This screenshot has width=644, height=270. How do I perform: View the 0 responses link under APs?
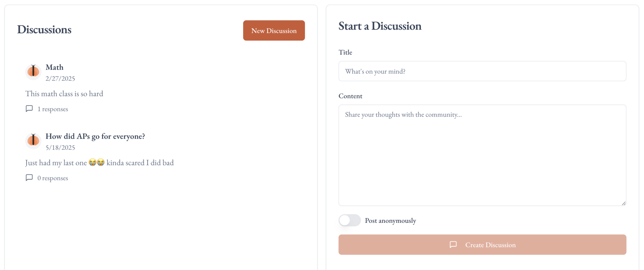coord(53,178)
